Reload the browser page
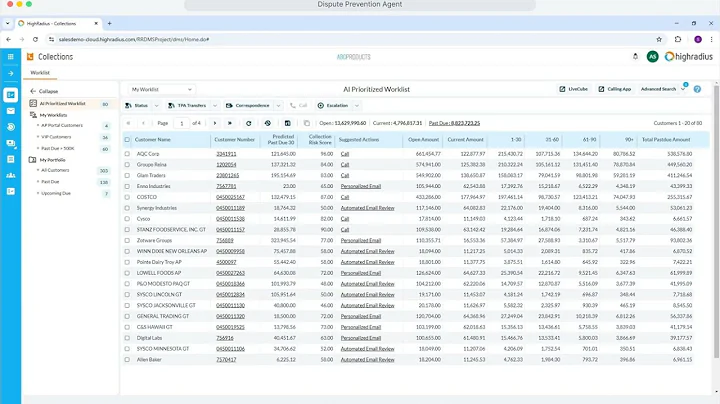Viewport: 720px width, 404px height. pos(35,39)
